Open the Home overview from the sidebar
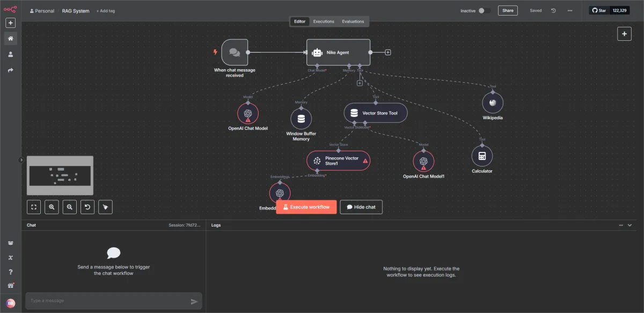This screenshot has width=644, height=313. (x=11, y=39)
